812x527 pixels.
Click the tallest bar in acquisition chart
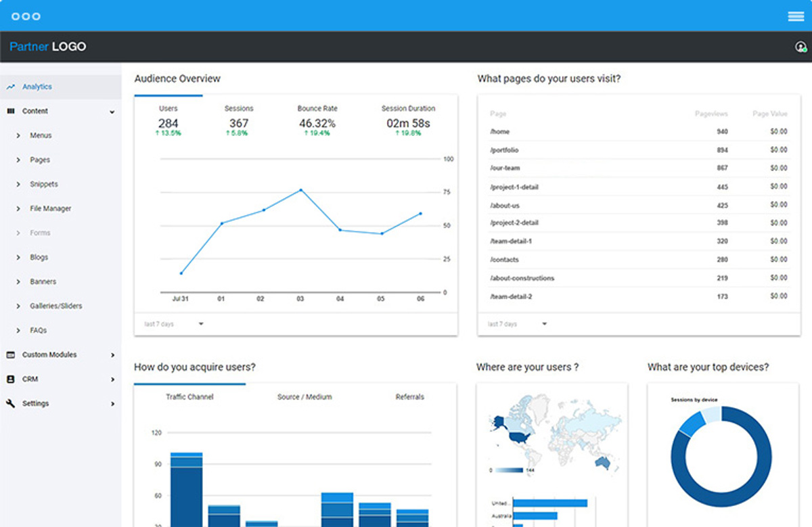click(x=186, y=489)
